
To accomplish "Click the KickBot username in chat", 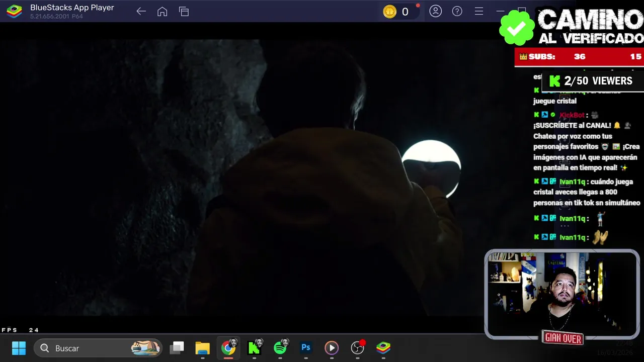I will (572, 115).
